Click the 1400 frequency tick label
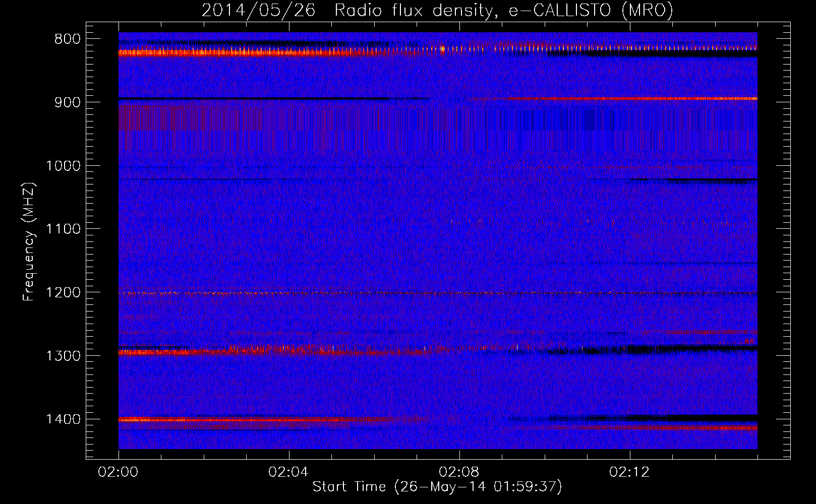The image size is (816, 504). [64, 419]
